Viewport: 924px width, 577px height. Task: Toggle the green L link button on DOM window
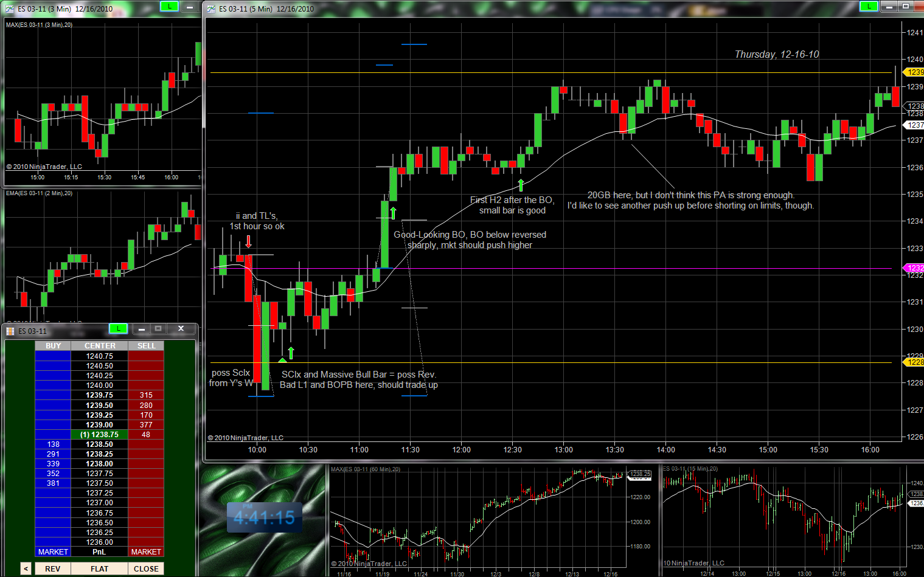117,329
